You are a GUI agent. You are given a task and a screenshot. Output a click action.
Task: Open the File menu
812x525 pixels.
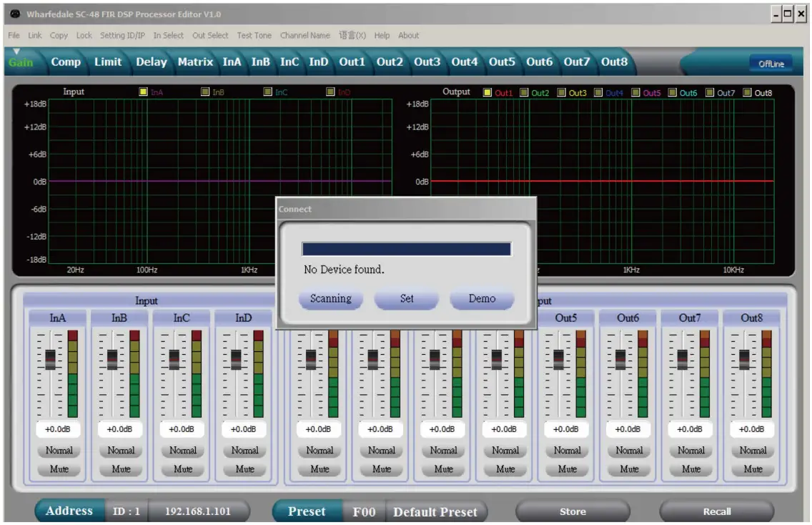pyautogui.click(x=14, y=35)
